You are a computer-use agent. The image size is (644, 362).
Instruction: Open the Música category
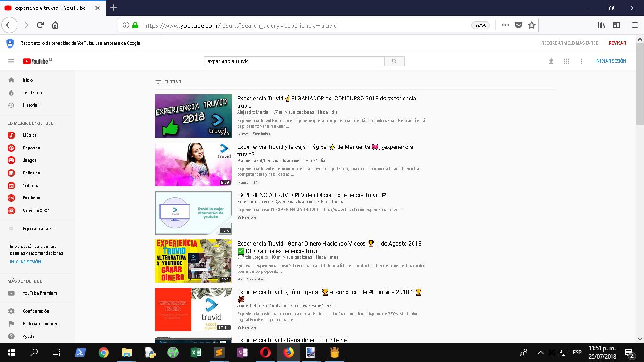(29, 135)
